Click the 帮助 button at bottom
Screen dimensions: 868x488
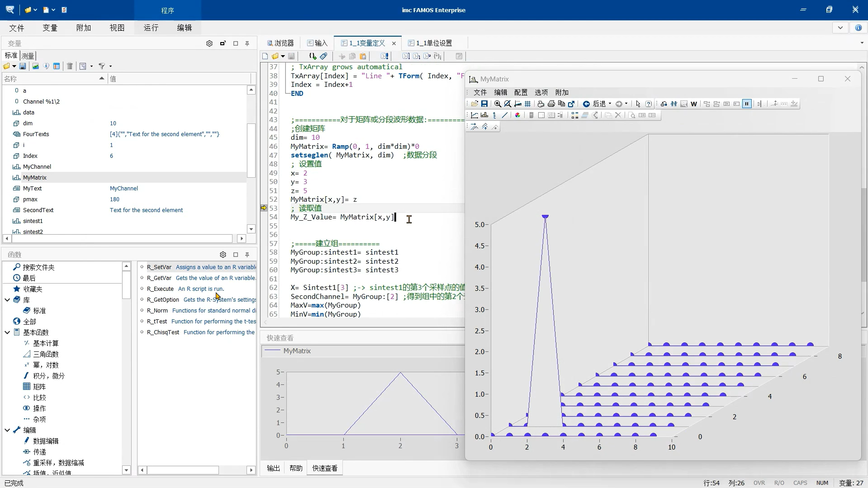(x=296, y=468)
